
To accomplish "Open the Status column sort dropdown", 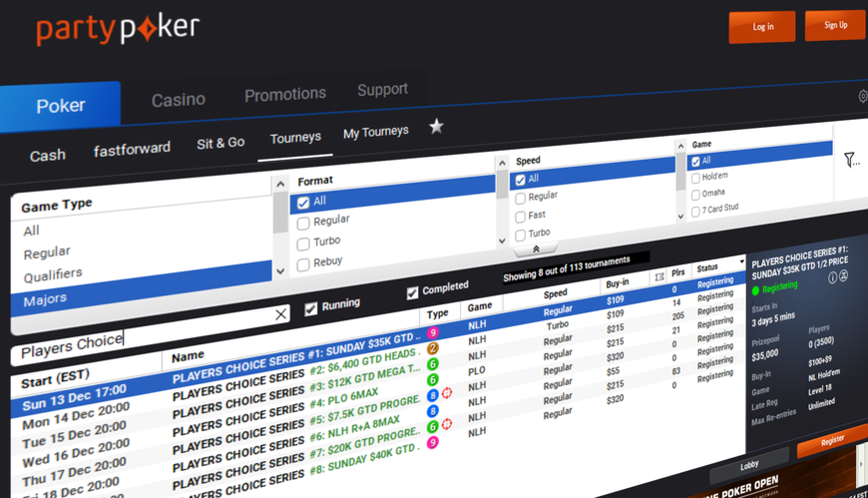I will [741, 260].
